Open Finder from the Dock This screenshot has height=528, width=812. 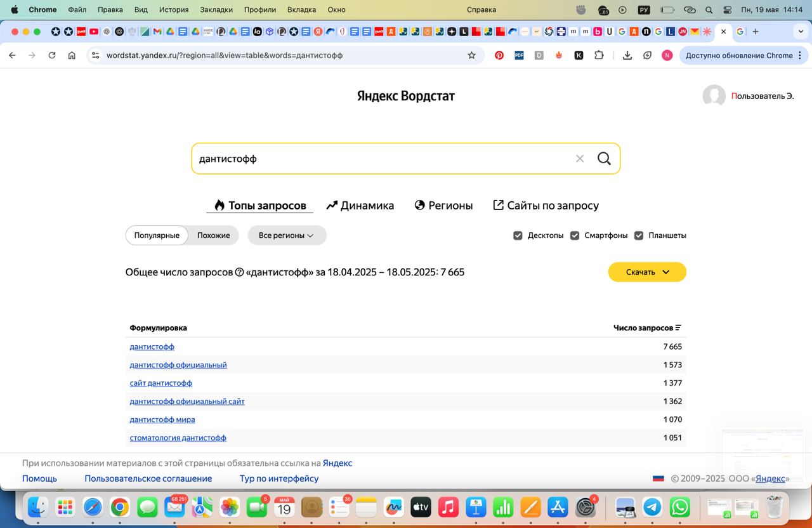38,507
